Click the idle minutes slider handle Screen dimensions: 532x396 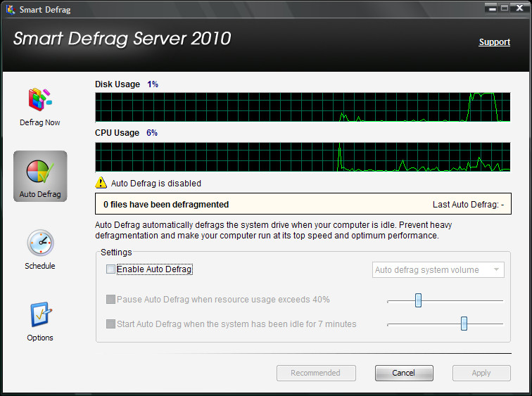pos(464,324)
